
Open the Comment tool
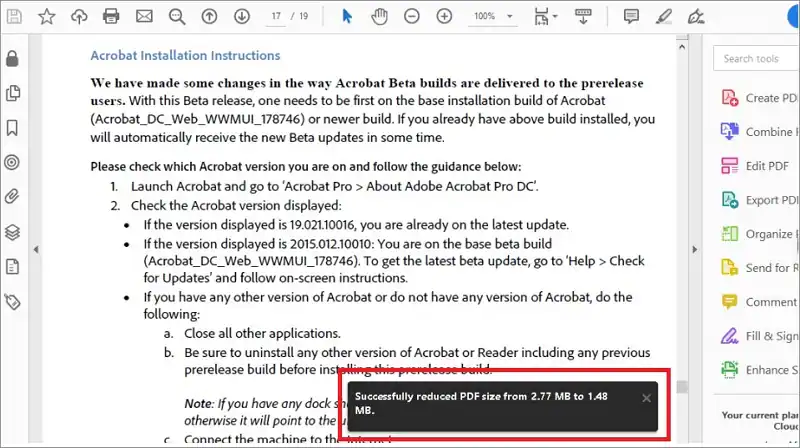pyautogui.click(x=760, y=302)
